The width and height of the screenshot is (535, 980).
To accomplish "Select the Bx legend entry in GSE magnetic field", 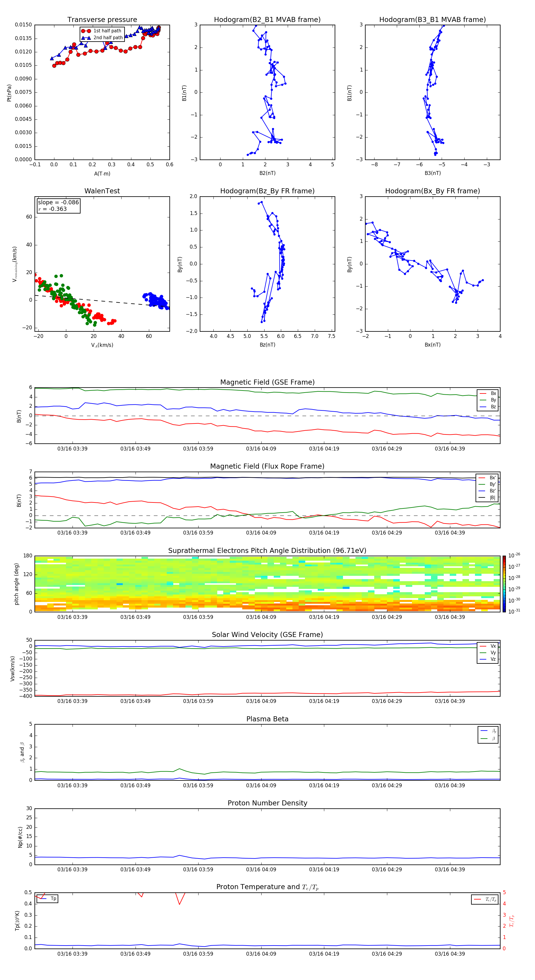I will [x=488, y=393].
